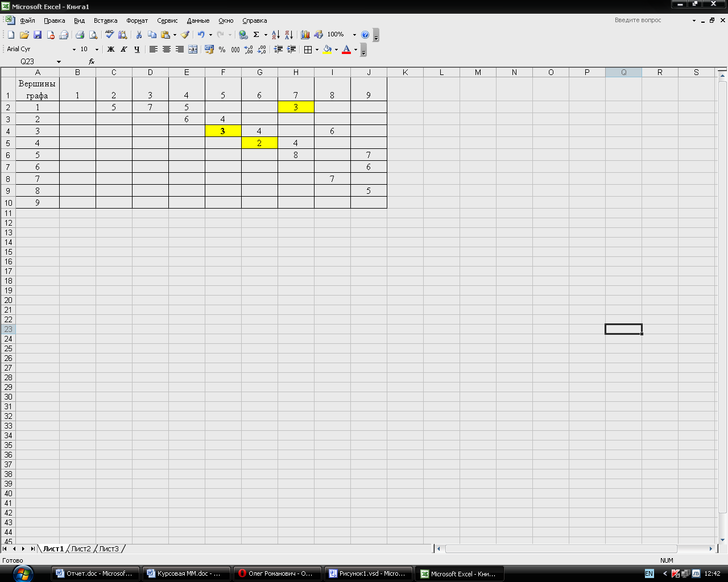This screenshot has width=728, height=582.
Task: Toggle underline Ч formatting
Action: point(137,49)
